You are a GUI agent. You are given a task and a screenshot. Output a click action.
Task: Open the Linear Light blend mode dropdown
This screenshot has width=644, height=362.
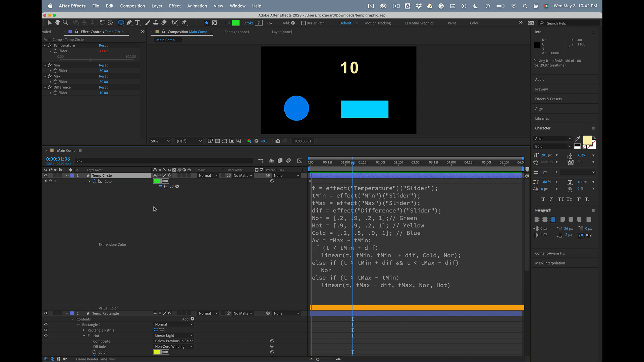coord(173,336)
